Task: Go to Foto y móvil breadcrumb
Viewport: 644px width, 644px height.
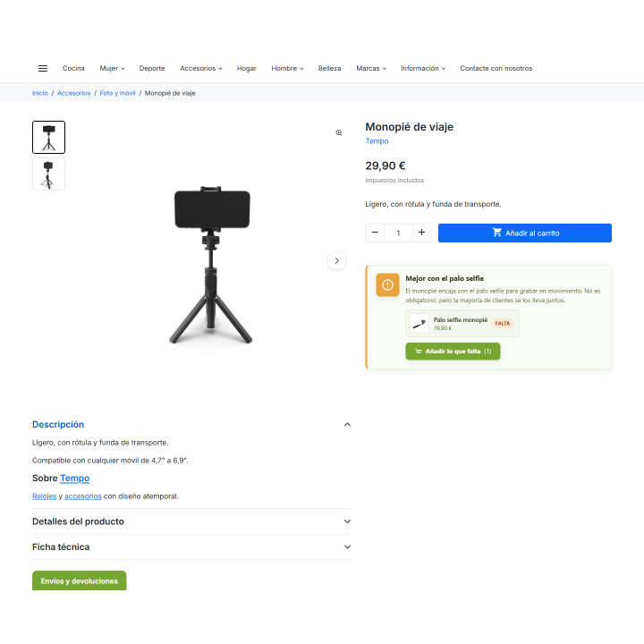Action: [117, 93]
